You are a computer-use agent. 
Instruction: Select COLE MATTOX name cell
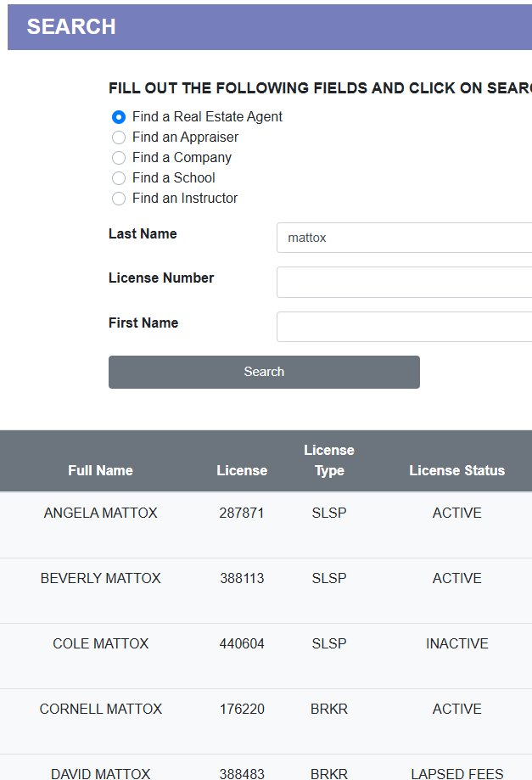(x=100, y=643)
